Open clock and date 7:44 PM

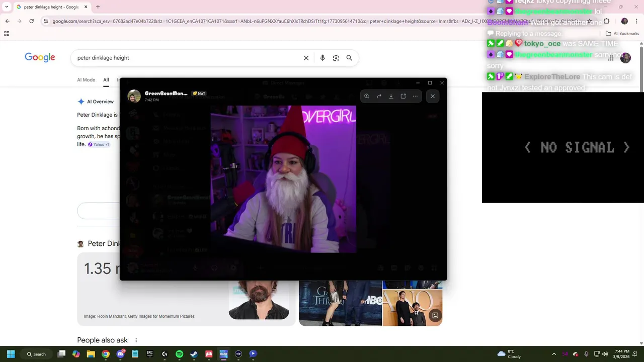coord(622,354)
